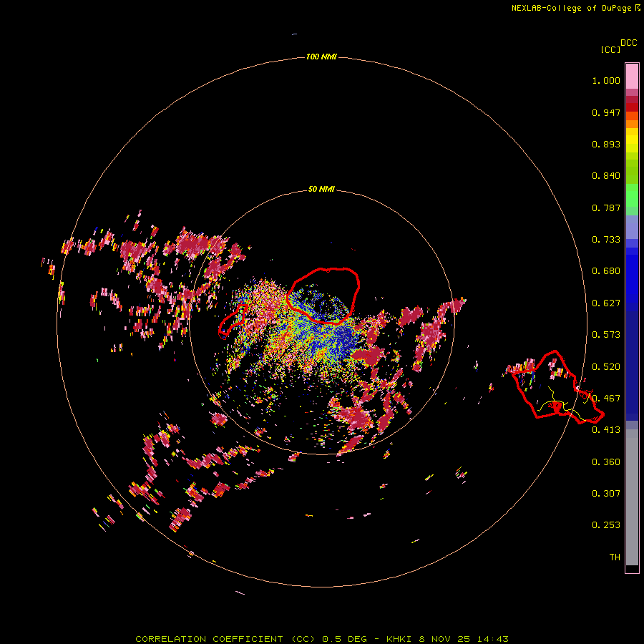This screenshot has height=644, width=644.
Task: Click the pink segment of color bar
Action: [x=632, y=77]
